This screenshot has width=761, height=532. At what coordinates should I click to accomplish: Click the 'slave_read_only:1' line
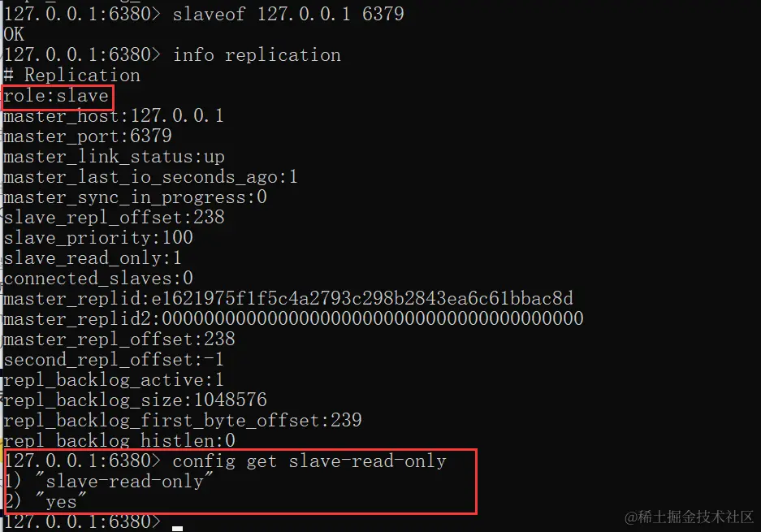pos(93,257)
